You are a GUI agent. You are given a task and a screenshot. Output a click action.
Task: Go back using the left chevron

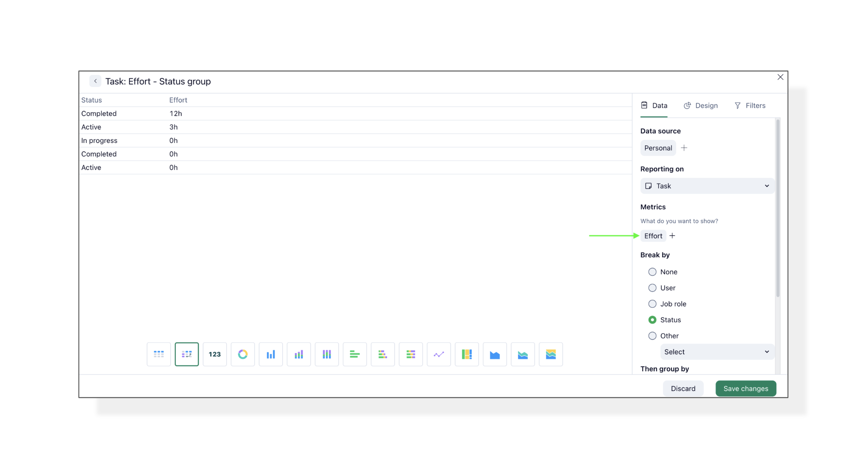pos(95,81)
